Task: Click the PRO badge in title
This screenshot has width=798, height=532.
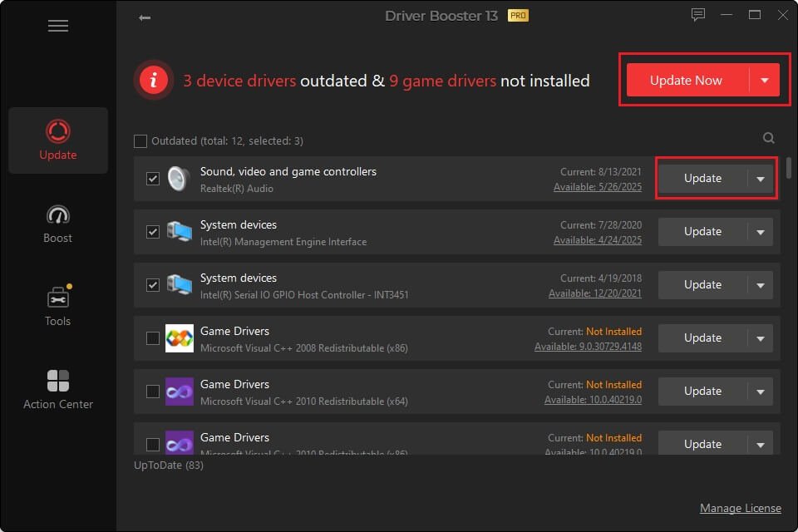Action: point(518,16)
